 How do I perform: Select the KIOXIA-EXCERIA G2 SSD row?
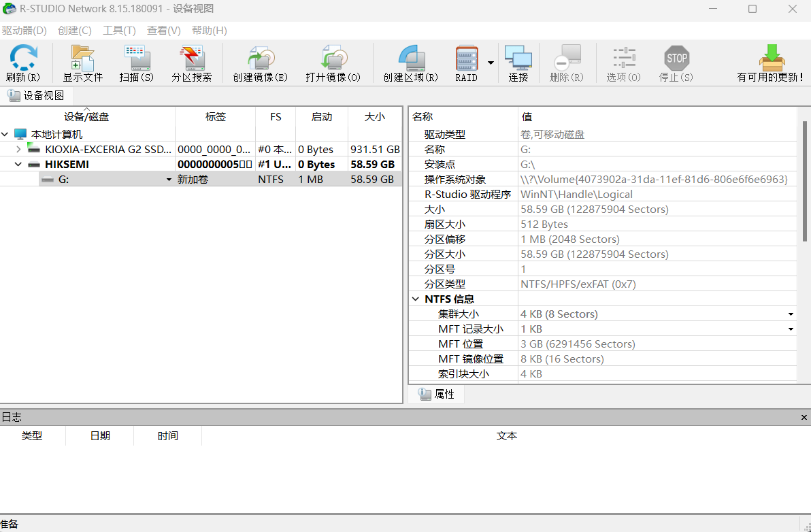pos(201,150)
